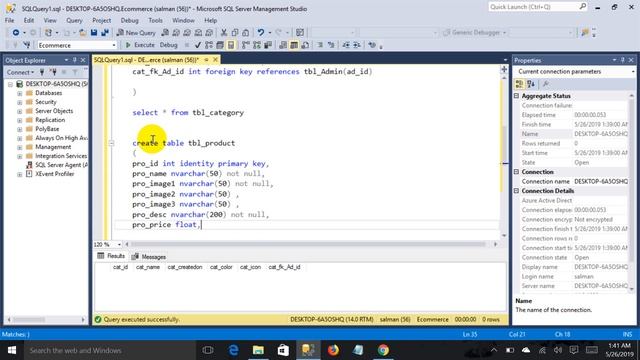Toggle Include Live Query Statistics icon
Screen dimensions: 640x360
pos(257,45)
